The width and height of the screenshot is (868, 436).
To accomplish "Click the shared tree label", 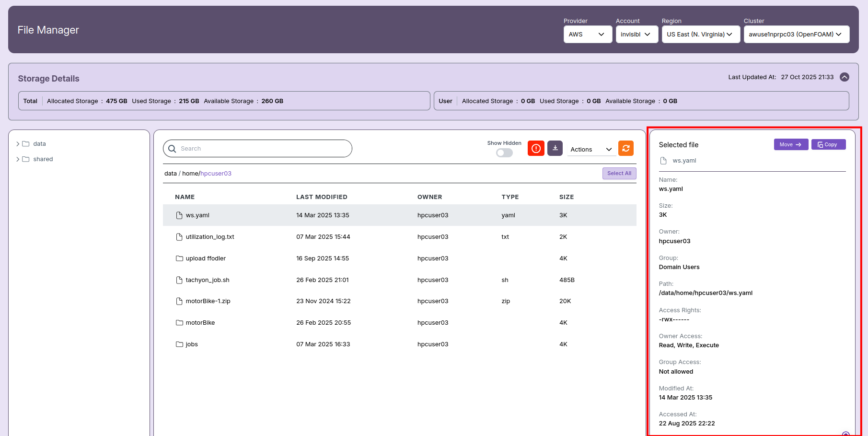I will (43, 159).
